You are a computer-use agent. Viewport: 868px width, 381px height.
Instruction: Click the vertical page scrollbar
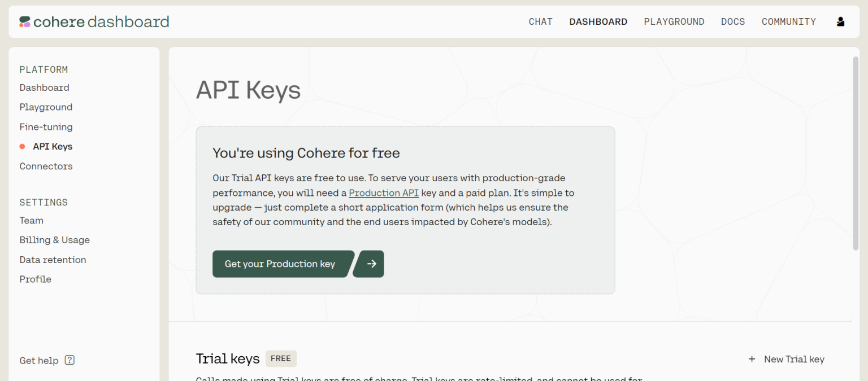click(855, 152)
